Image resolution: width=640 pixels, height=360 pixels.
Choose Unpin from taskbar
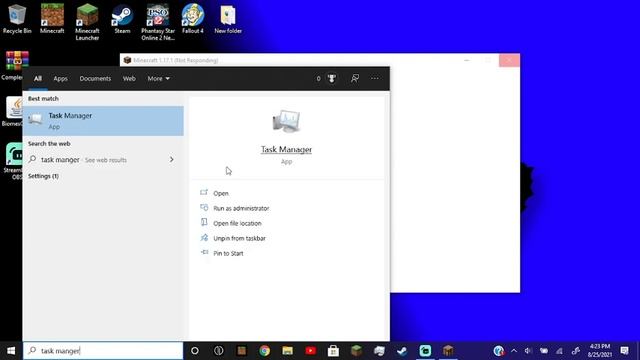tap(239, 238)
